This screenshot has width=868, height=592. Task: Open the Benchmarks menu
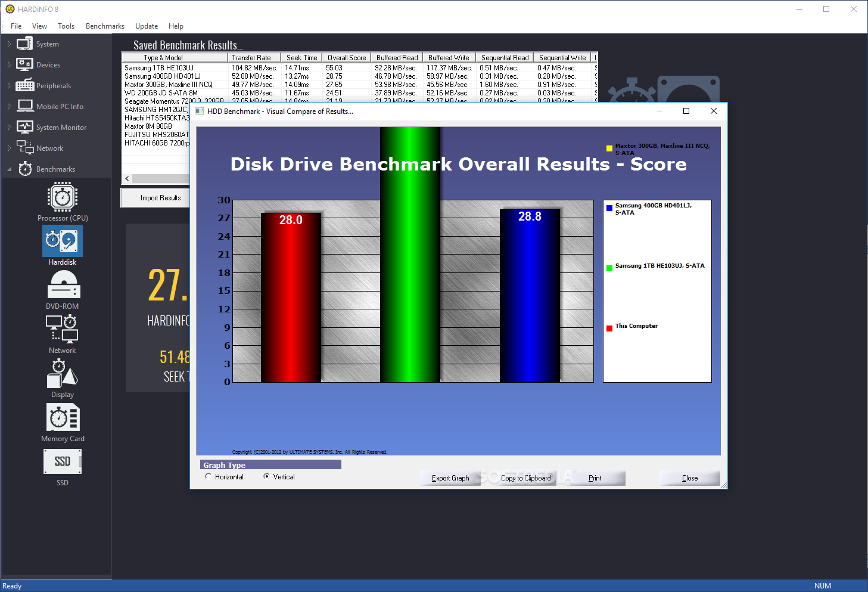[x=105, y=26]
